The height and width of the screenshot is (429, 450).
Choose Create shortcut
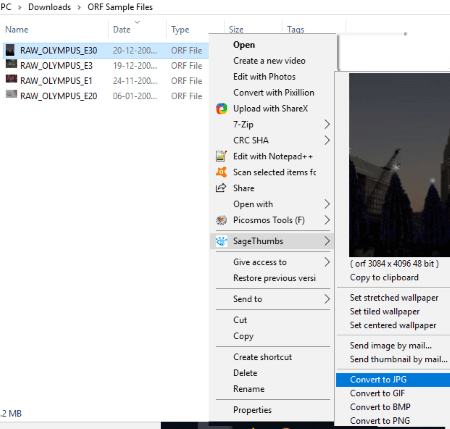point(263,357)
